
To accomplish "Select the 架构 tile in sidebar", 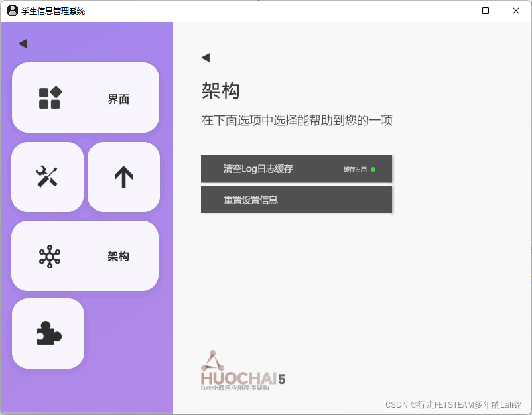I will [85, 256].
